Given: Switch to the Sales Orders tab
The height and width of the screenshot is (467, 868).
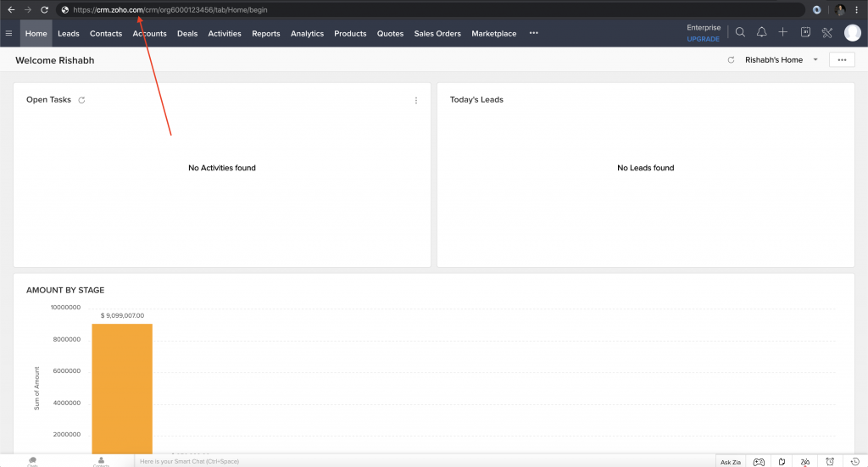Looking at the screenshot, I should [x=437, y=33].
